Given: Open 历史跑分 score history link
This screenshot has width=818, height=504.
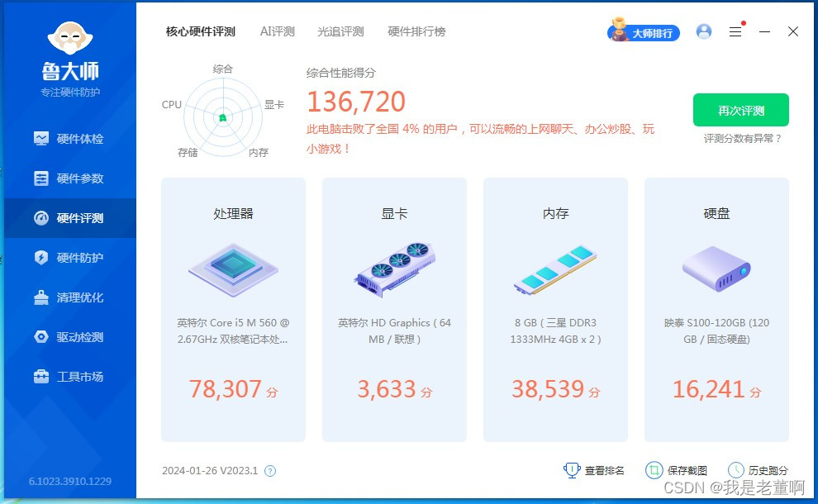Looking at the screenshot, I should pyautogui.click(x=758, y=471).
